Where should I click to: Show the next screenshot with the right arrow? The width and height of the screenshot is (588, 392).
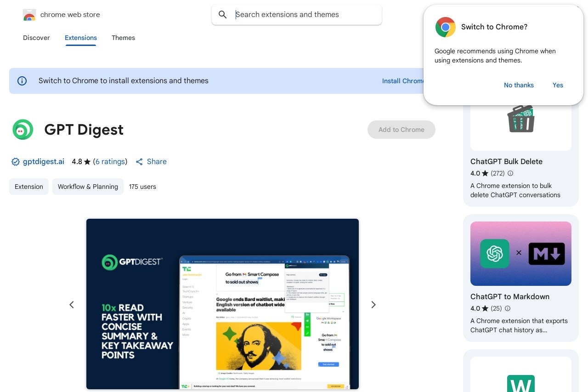click(x=373, y=305)
